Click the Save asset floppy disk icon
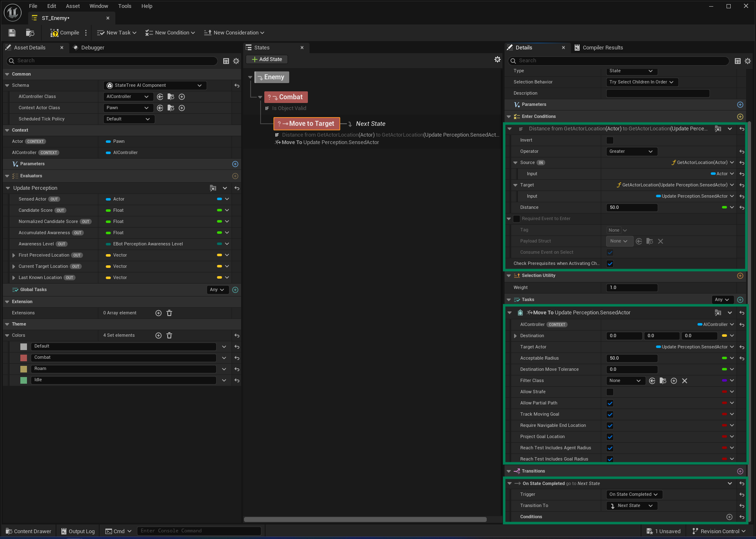This screenshot has width=756, height=539. click(12, 33)
